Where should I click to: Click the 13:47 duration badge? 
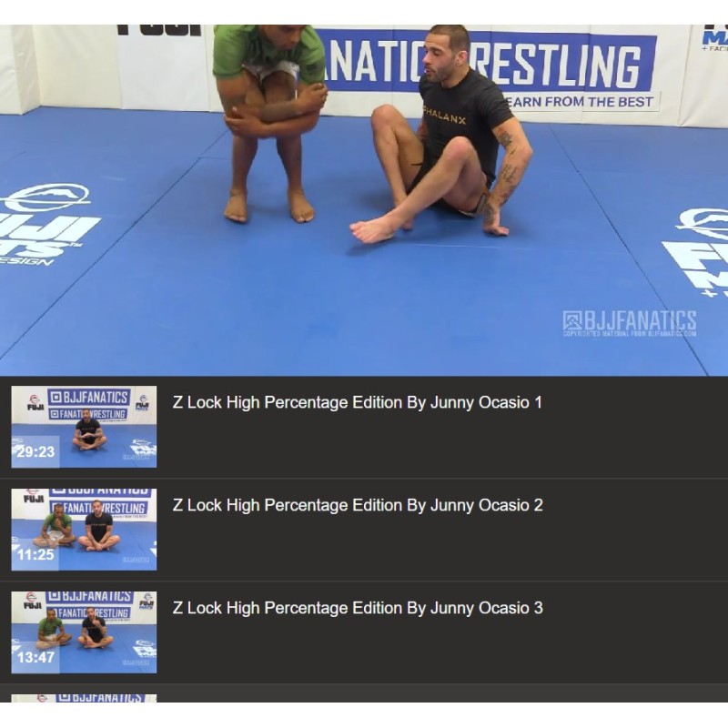35,657
